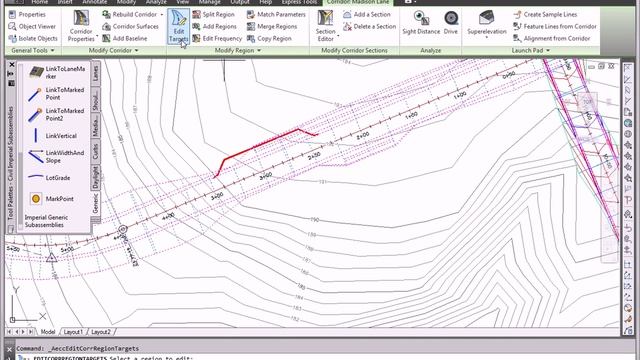Switch to the Shoulders palette tab
This screenshot has width=640, height=360.
tap(96, 100)
